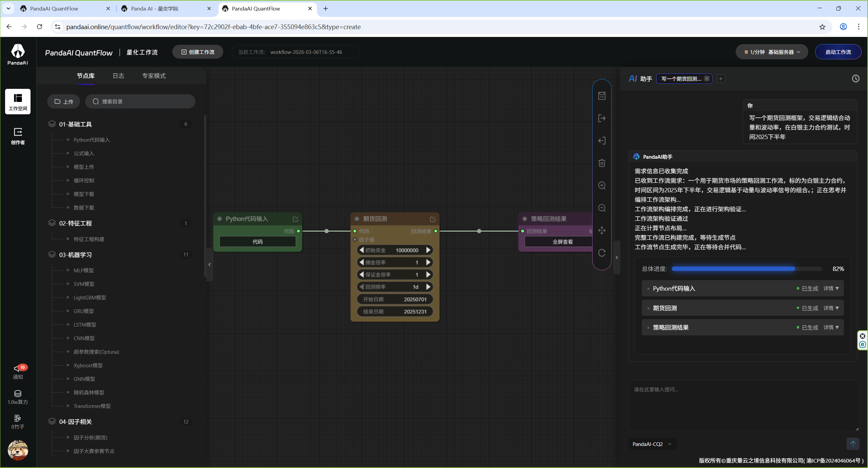Select the 因子分析(期货) node in the library
The height and width of the screenshot is (468, 868).
[x=91, y=437]
